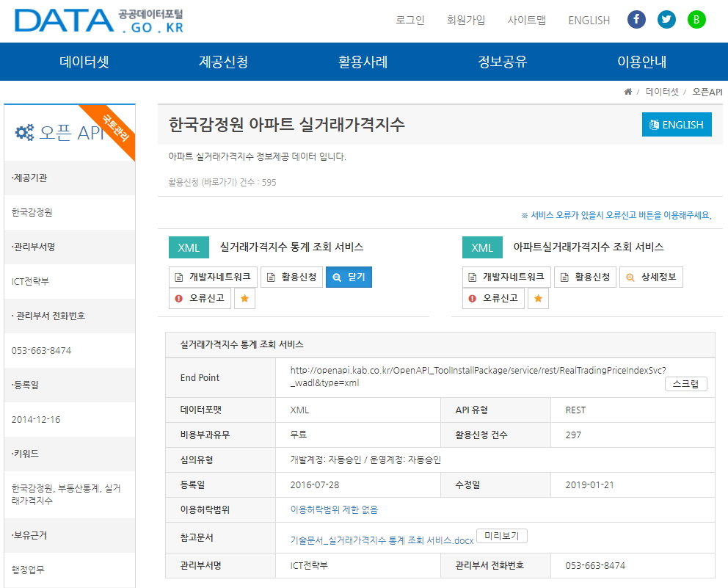Click 로그인 in the top bar
Image resolution: width=728 pixels, height=588 pixels.
coord(410,20)
